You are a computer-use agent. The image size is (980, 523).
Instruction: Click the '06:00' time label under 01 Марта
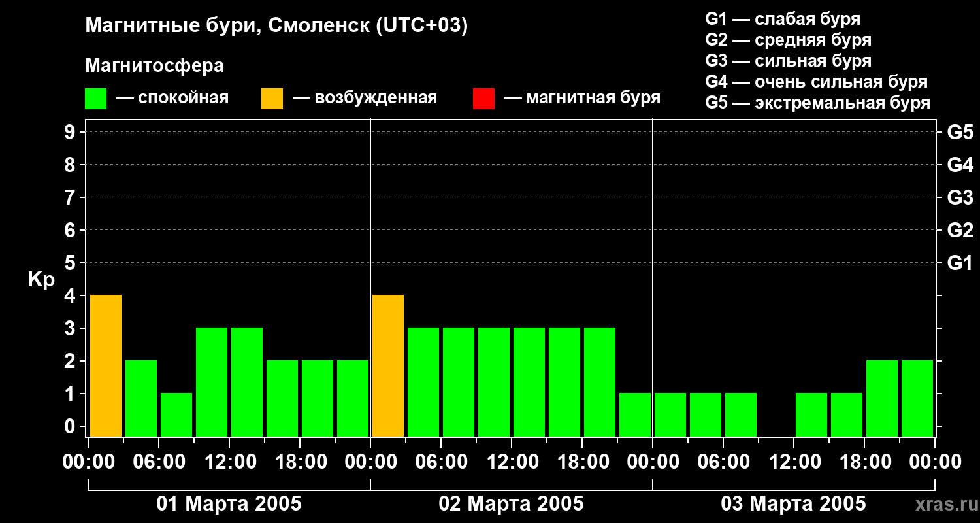(x=159, y=462)
